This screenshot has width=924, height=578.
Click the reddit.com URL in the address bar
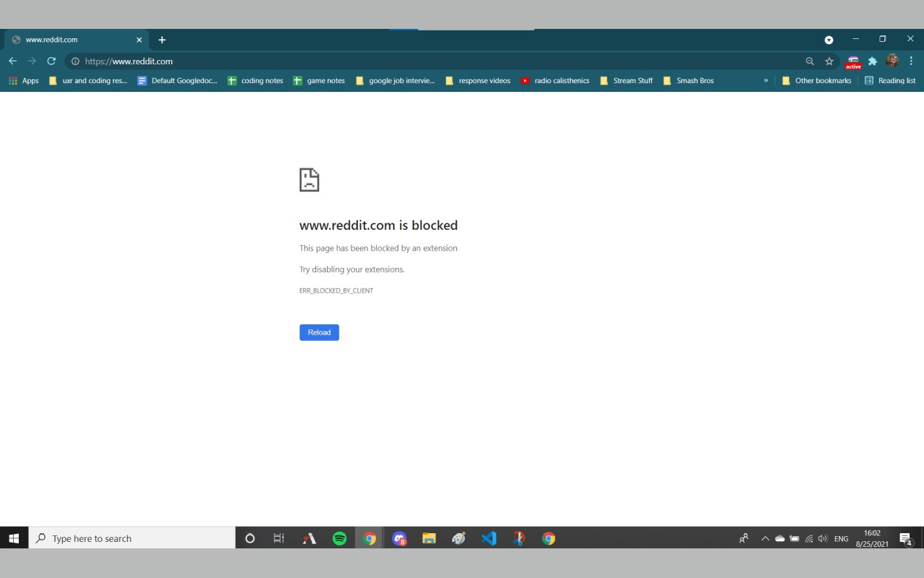click(128, 61)
